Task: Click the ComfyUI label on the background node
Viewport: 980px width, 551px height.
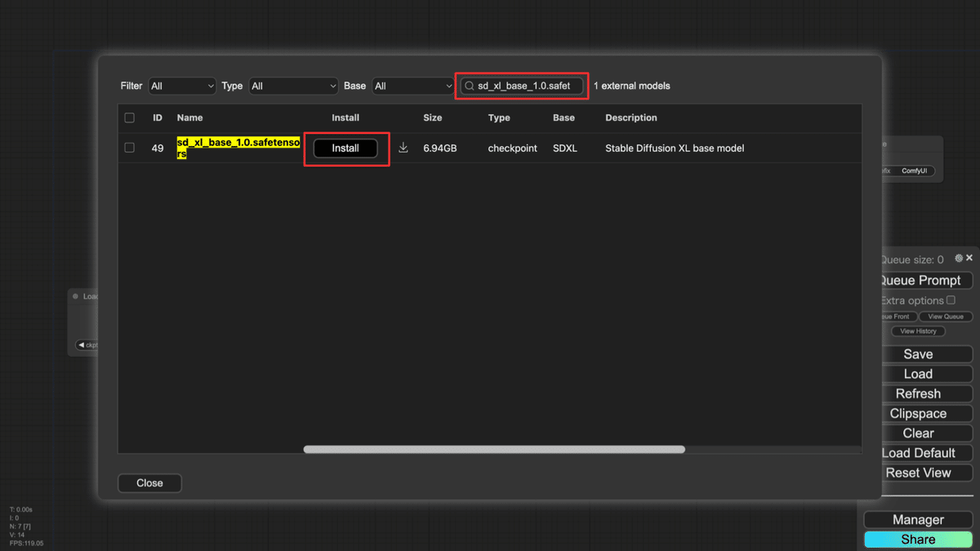Action: coord(914,171)
